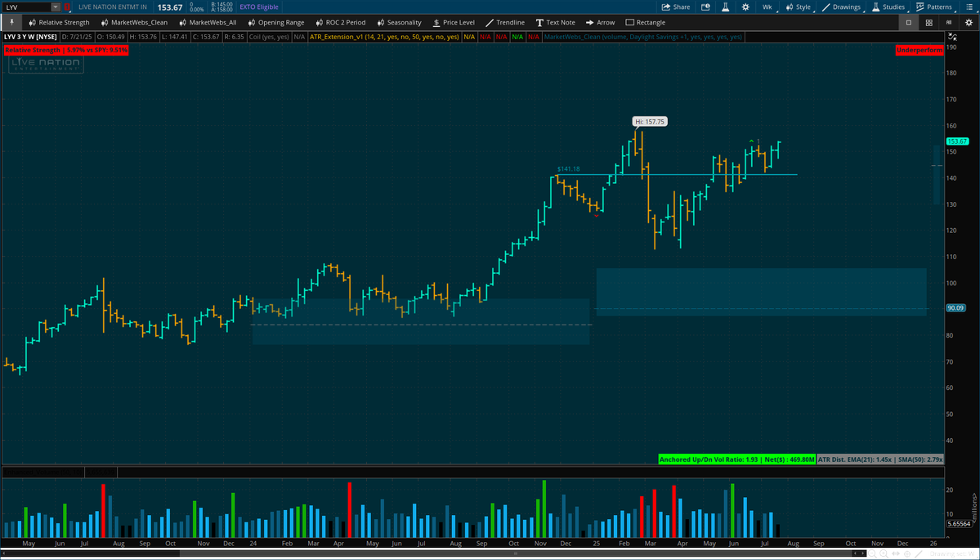Apply the Seasonality study shortcut

click(x=398, y=23)
